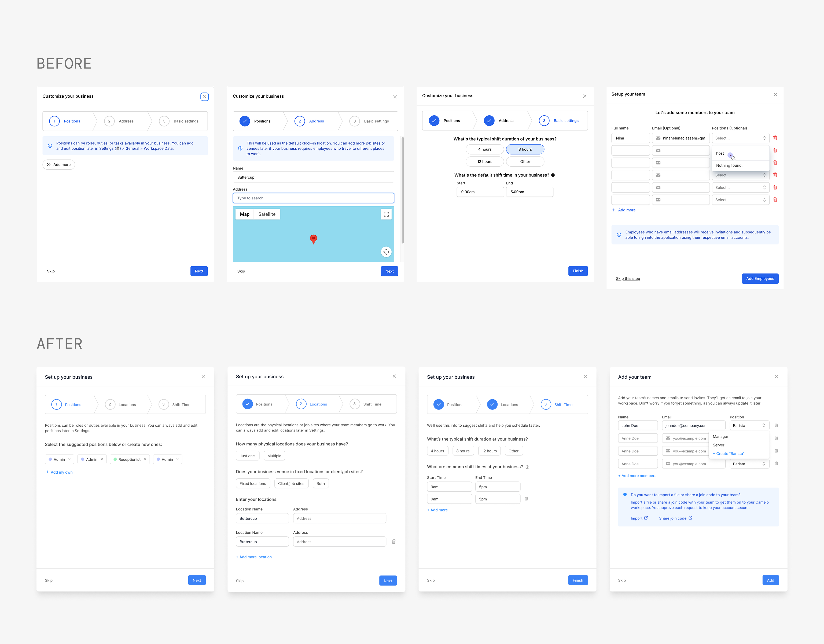Select 8 hours in Customize your business
This screenshot has width=824, height=644.
pos(525,149)
